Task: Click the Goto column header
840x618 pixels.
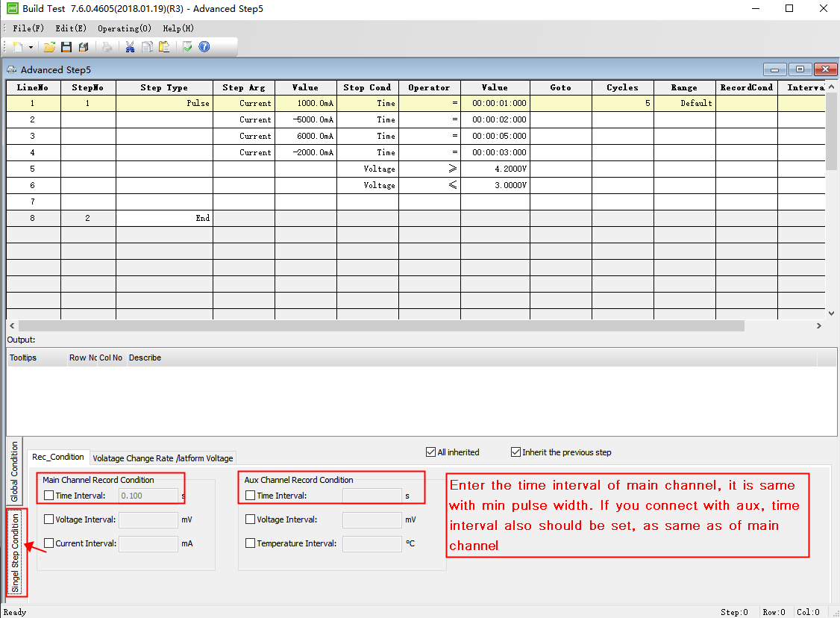Action: (560, 88)
